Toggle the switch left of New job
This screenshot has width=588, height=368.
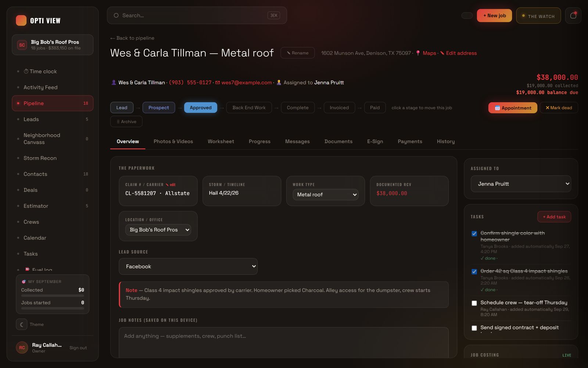click(467, 15)
